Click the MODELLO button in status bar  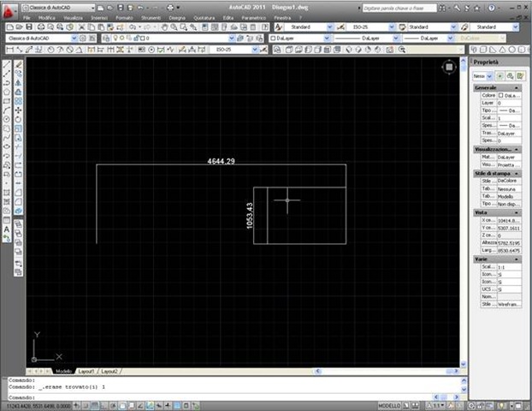[x=389, y=406]
